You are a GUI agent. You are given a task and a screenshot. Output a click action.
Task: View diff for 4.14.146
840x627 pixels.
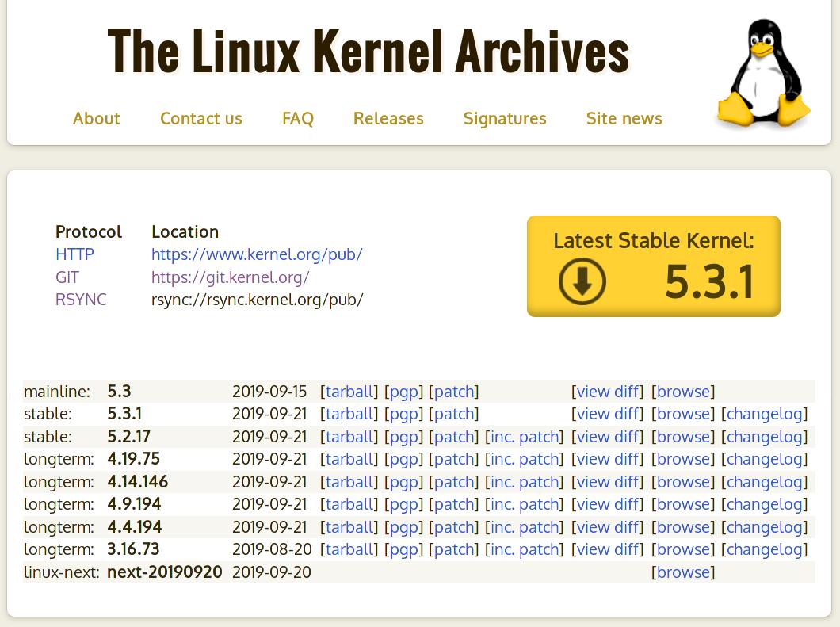[x=608, y=482]
